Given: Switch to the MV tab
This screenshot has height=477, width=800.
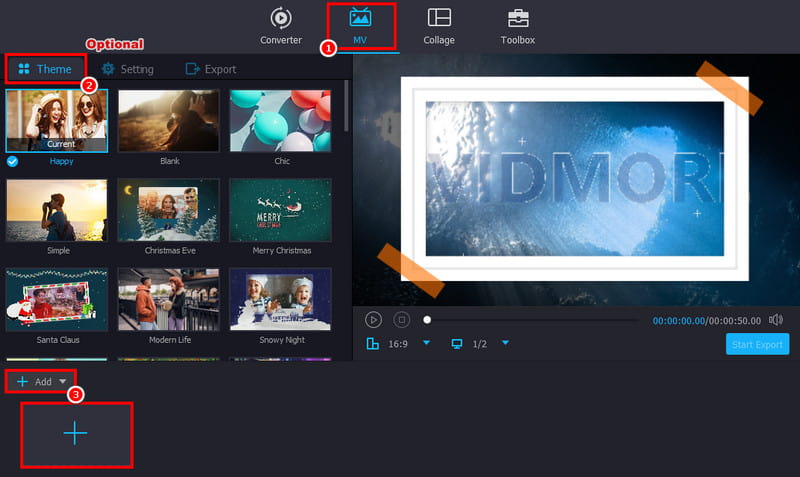Looking at the screenshot, I should click(360, 26).
